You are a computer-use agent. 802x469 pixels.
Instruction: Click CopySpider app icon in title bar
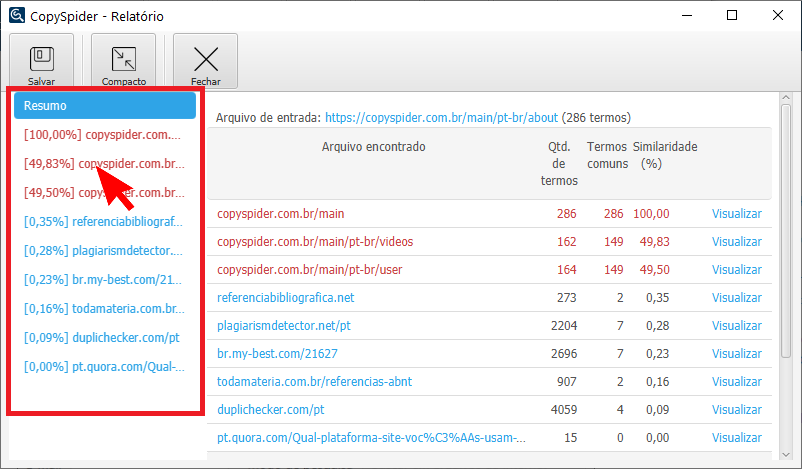click(17, 15)
